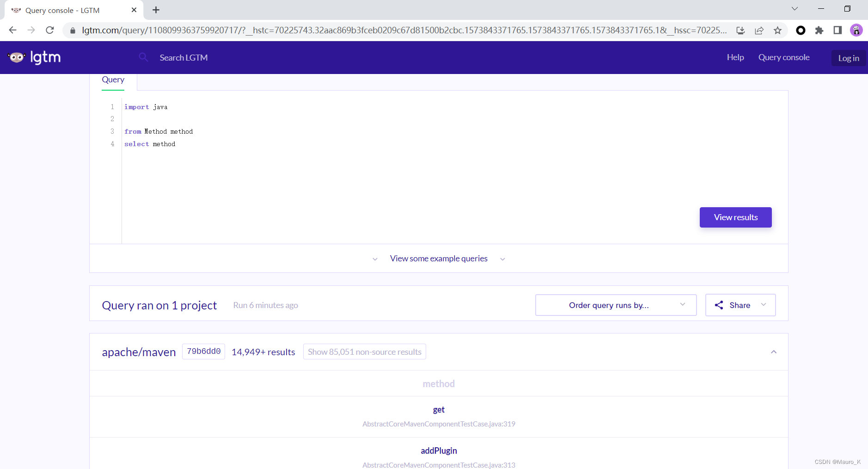This screenshot has height=469, width=868.
Task: Open the get method result
Action: coord(439,410)
